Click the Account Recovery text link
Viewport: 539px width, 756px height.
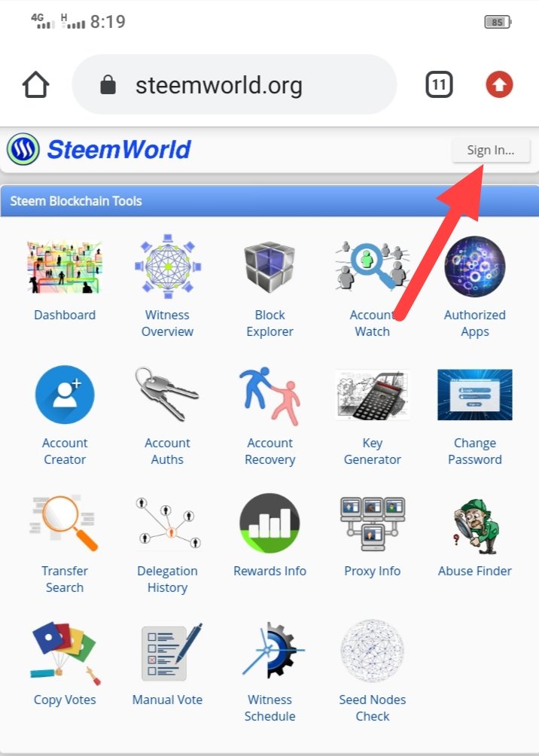[x=269, y=451]
